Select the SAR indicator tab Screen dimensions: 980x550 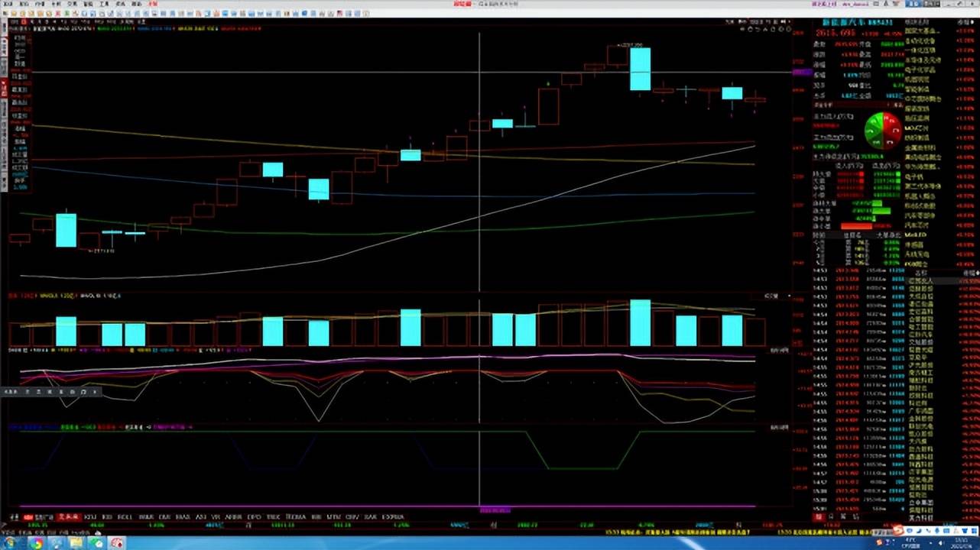(370, 517)
